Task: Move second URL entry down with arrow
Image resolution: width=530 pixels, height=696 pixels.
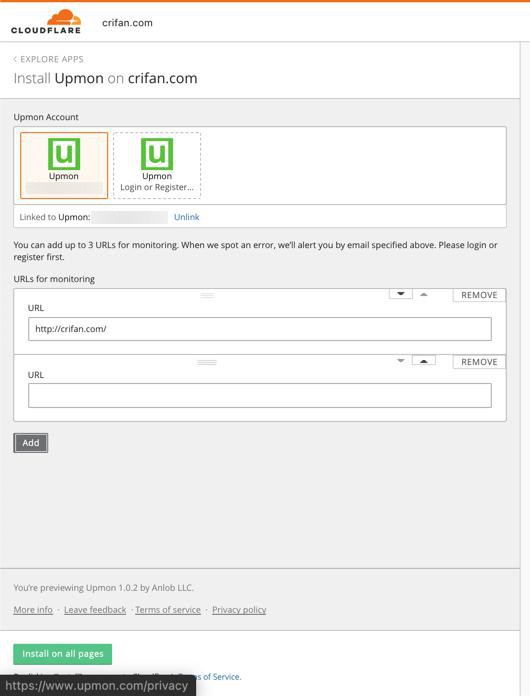Action: (x=401, y=360)
